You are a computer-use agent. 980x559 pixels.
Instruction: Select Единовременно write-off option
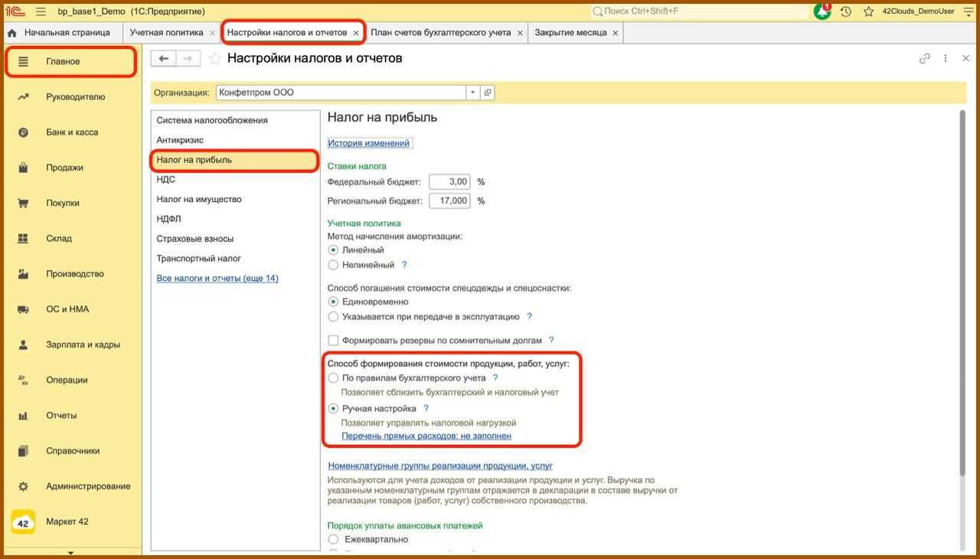(x=333, y=302)
